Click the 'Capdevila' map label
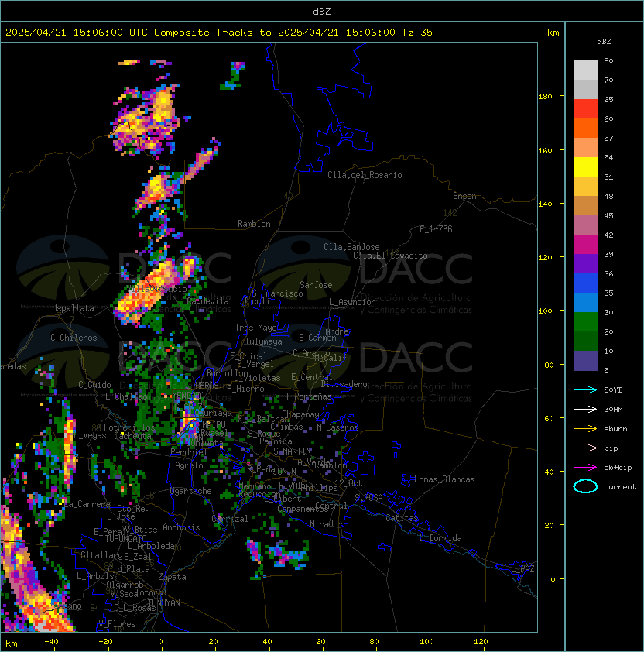644x652 pixels. coord(208,301)
